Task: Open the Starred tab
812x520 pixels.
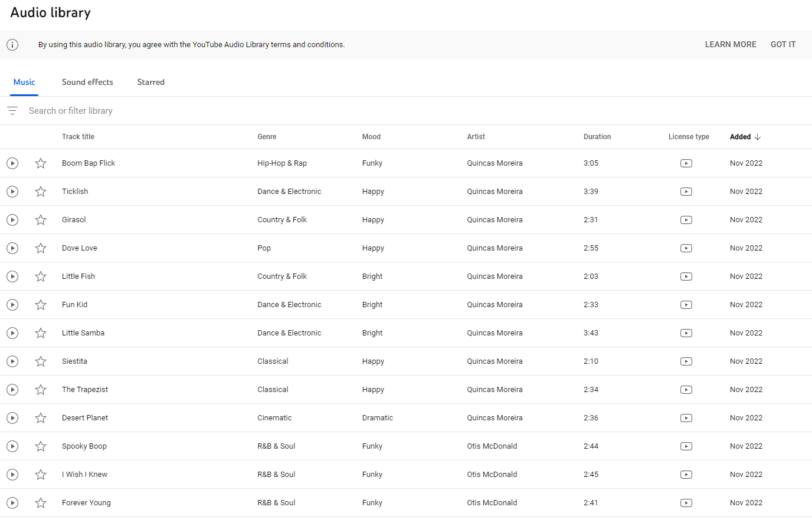Action: pyautogui.click(x=150, y=82)
